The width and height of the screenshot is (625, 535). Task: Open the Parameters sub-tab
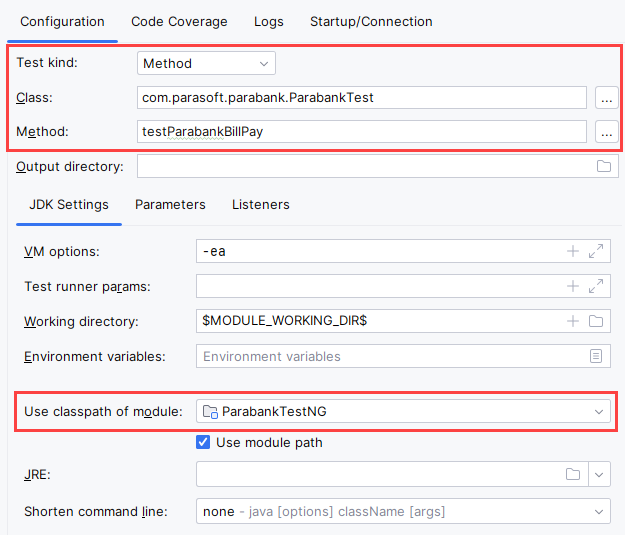pyautogui.click(x=170, y=205)
